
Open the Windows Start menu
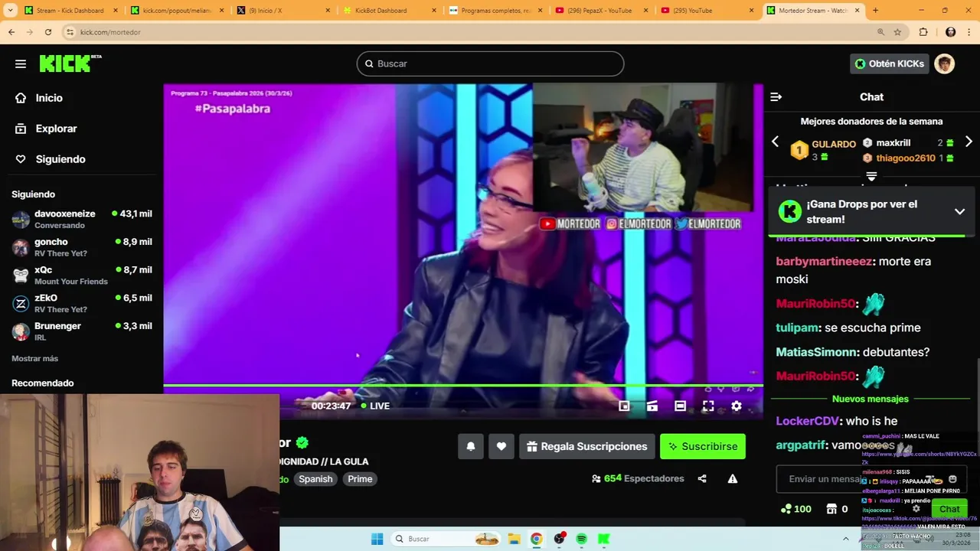pos(377,539)
